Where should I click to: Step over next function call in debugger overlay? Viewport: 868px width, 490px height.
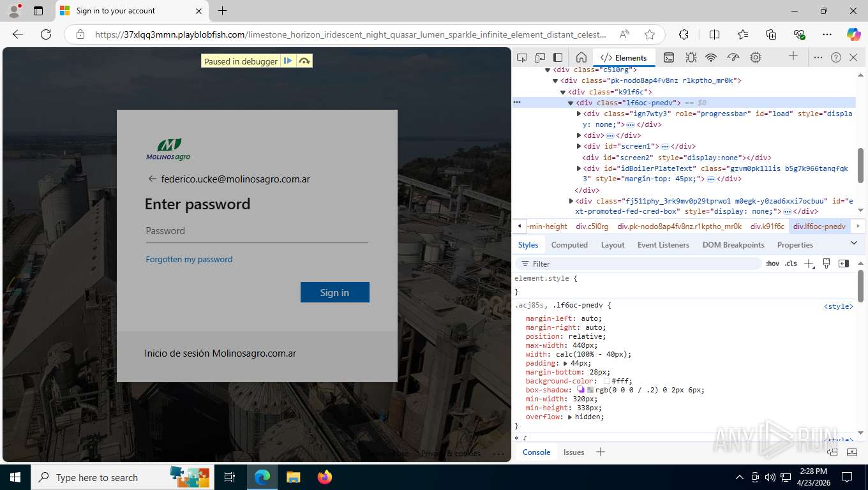[304, 61]
